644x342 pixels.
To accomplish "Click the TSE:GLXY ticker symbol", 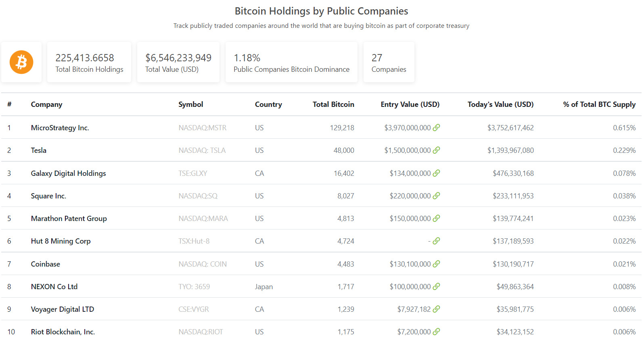I will click(x=192, y=173).
